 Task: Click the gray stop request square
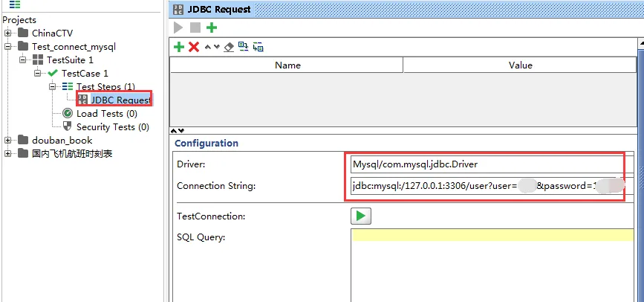pos(195,28)
